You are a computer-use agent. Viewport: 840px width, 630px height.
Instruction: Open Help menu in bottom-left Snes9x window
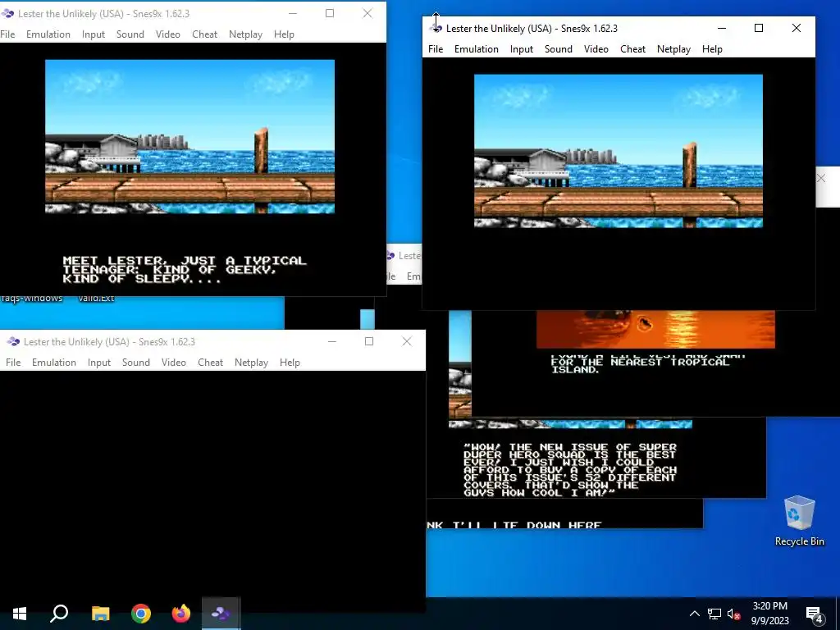(x=290, y=363)
